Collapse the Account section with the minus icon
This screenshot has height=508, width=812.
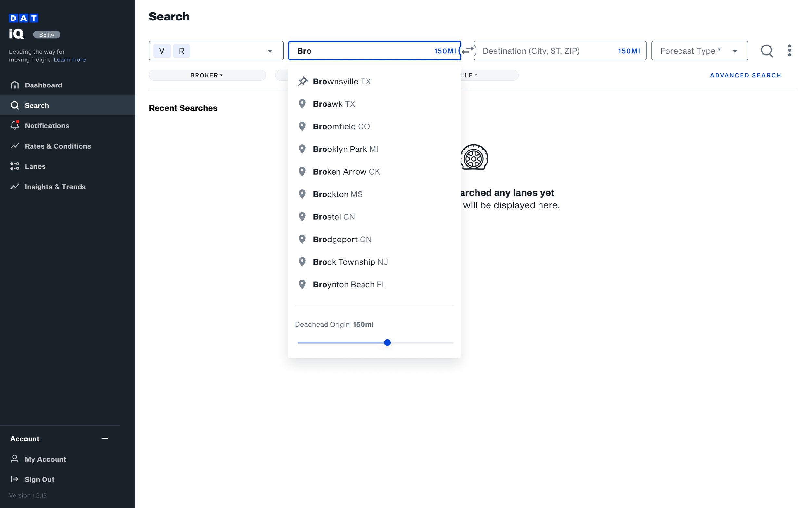coord(105,438)
